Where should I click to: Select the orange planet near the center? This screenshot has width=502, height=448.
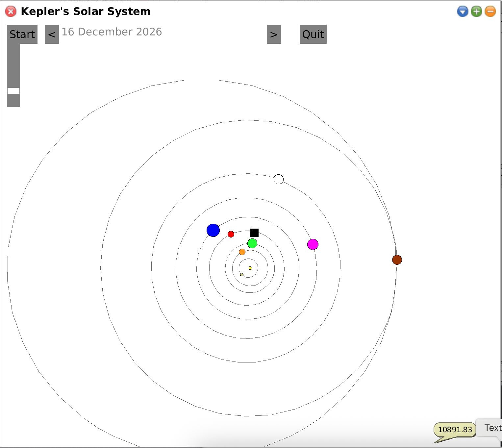pyautogui.click(x=242, y=252)
